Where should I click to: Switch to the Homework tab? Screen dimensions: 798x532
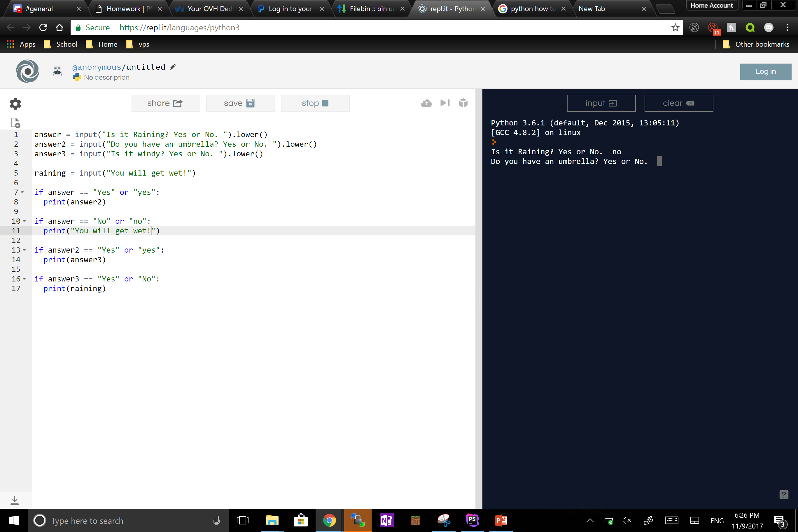tap(128, 9)
